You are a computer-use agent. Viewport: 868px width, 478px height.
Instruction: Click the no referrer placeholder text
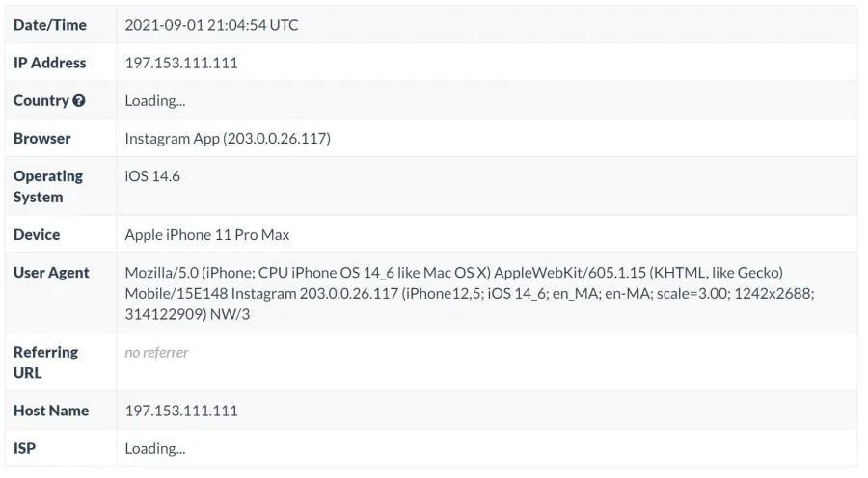(156, 353)
